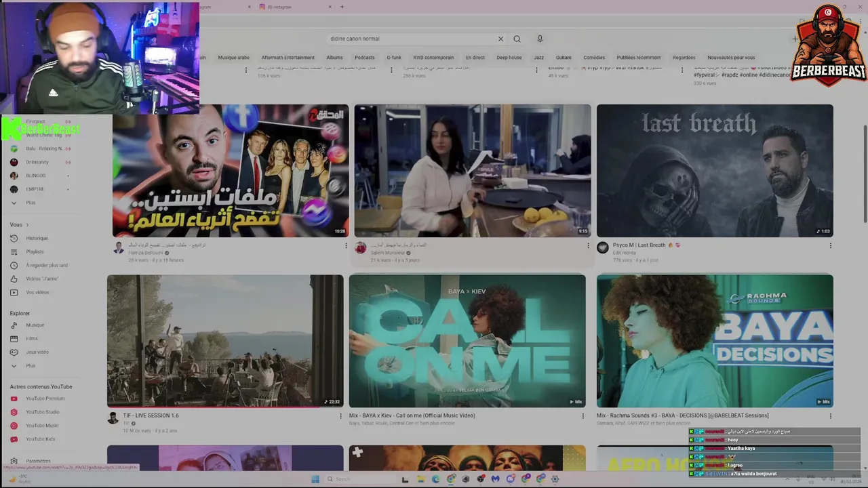This screenshot has height=488, width=868.
Task: Open options for Psyco M Last Breath video
Action: (x=830, y=246)
